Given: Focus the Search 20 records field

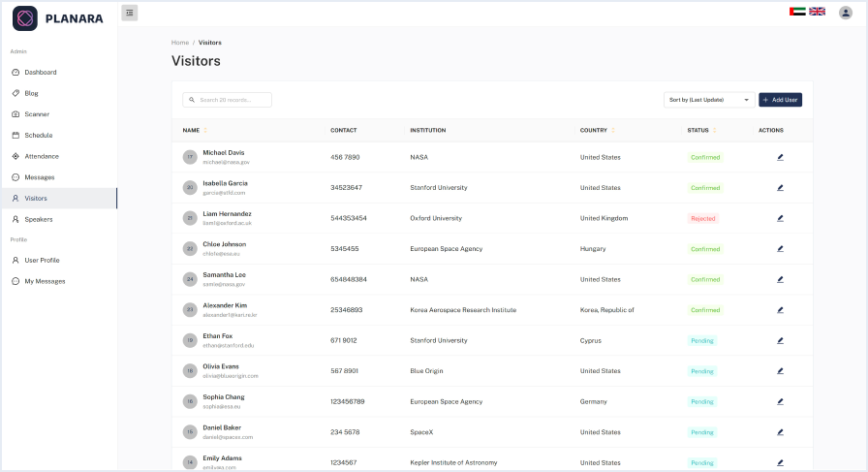Looking at the screenshot, I should [x=227, y=100].
